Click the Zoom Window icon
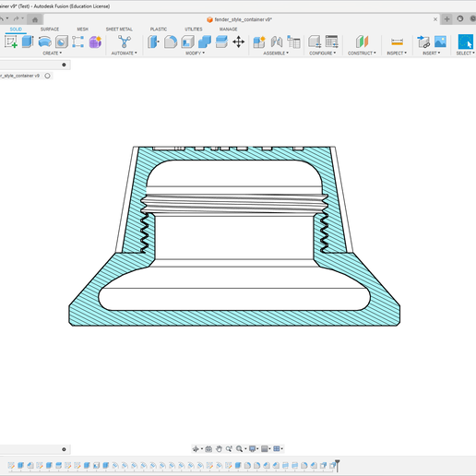 coord(229,449)
